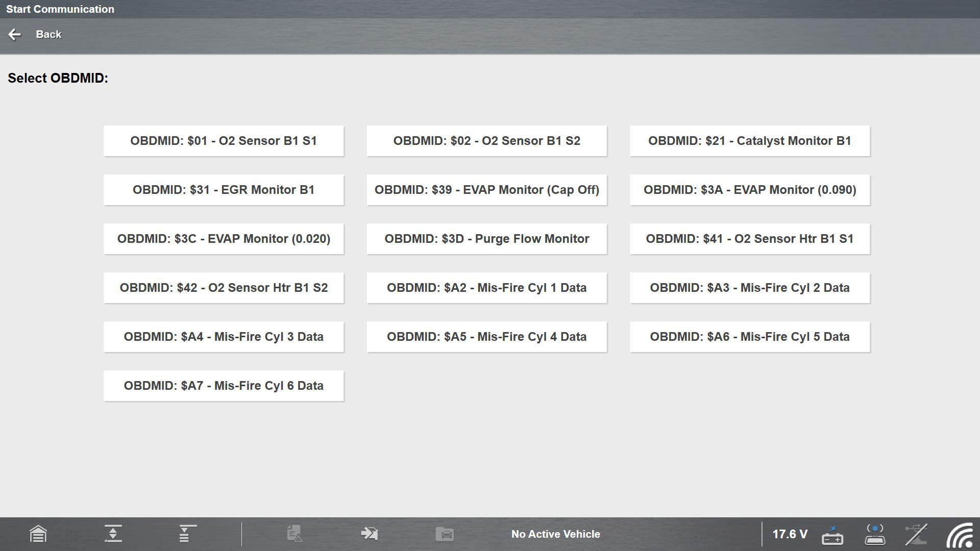The image size is (980, 551).
Task: Select OBDMID $A5 Mis-Fire Cyl 4 Data
Action: 486,337
